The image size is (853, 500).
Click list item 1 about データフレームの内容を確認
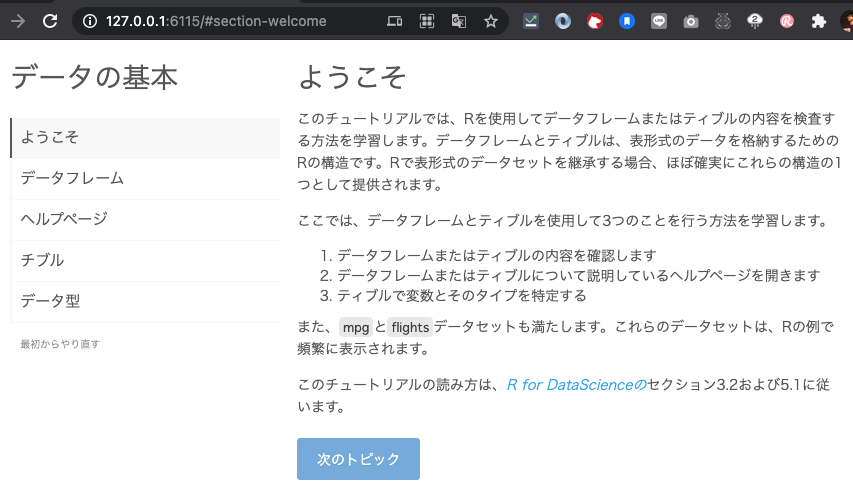point(497,255)
